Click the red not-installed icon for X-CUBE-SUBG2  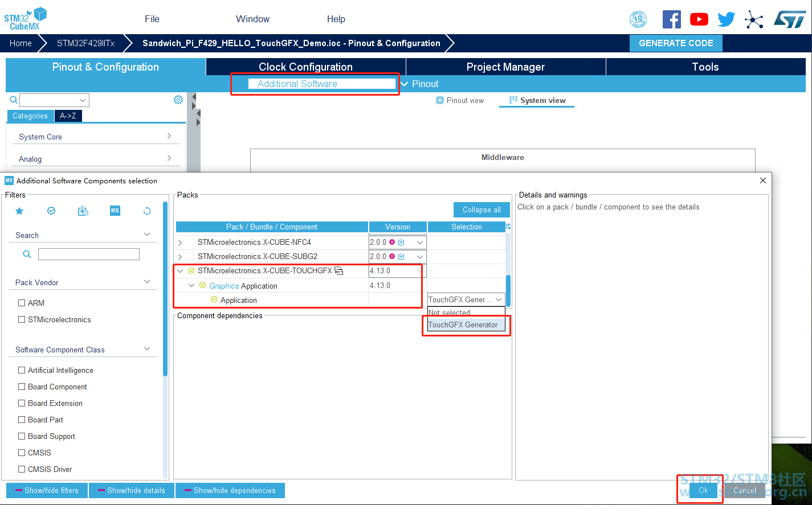pyautogui.click(x=392, y=256)
